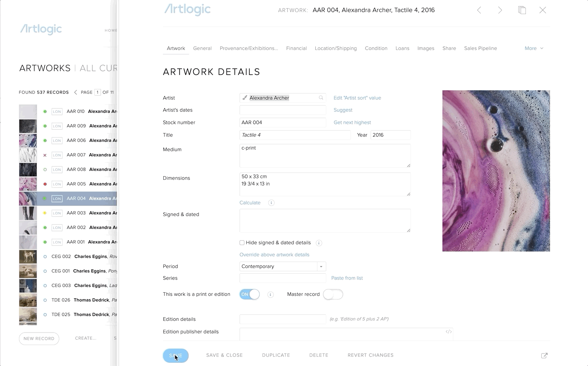This screenshot has width=588, height=366.
Task: Turn off This work is a print toggle
Action: coord(250,294)
